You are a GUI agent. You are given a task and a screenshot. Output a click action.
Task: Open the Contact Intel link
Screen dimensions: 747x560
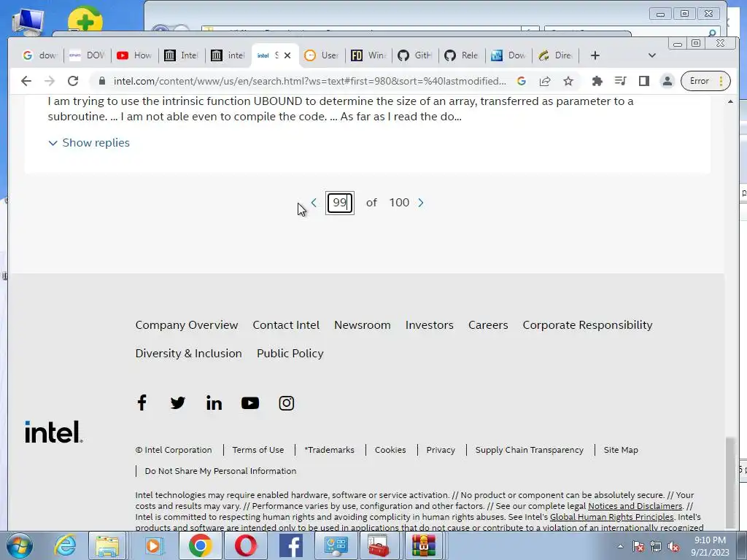tap(286, 325)
